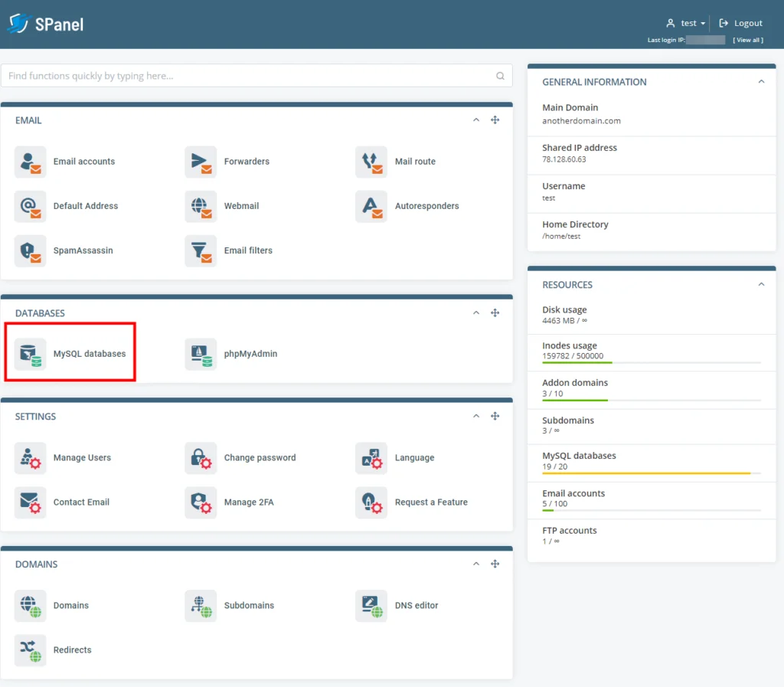This screenshot has width=784, height=687.
Task: Collapse the EMAIL section
Action: (476, 120)
